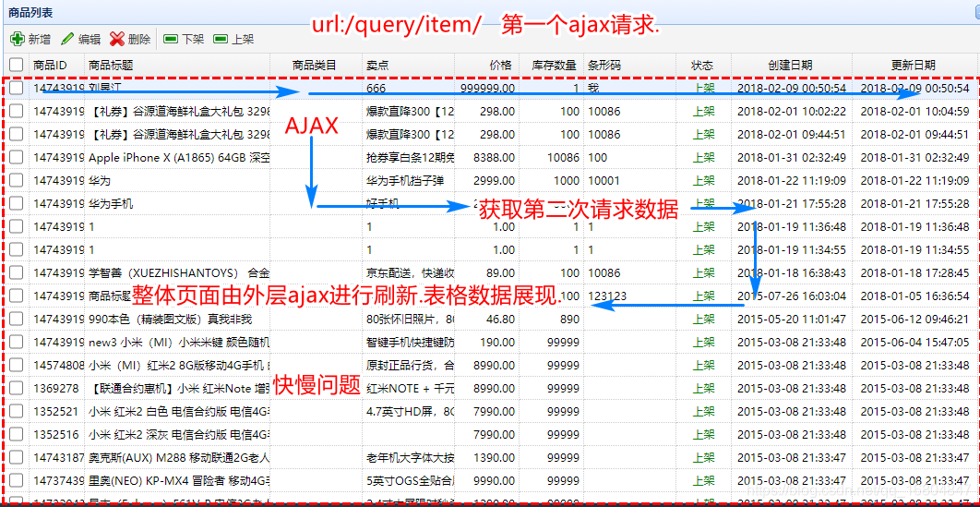Check the row checkbox for 华为手机
Screen dimensions: 980x507
(17, 204)
